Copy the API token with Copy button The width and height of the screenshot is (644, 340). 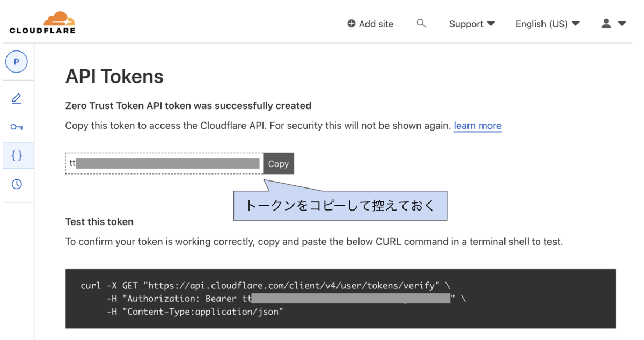(x=279, y=164)
